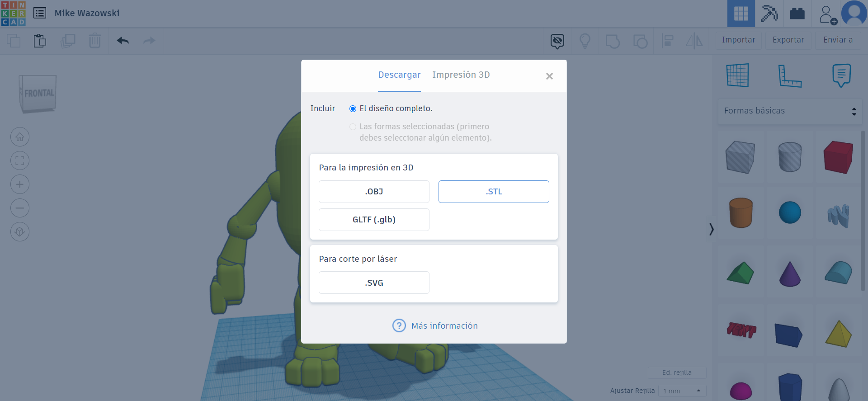Select Las formas seleccionadas radio option
This screenshot has width=868, height=401.
[x=353, y=127]
